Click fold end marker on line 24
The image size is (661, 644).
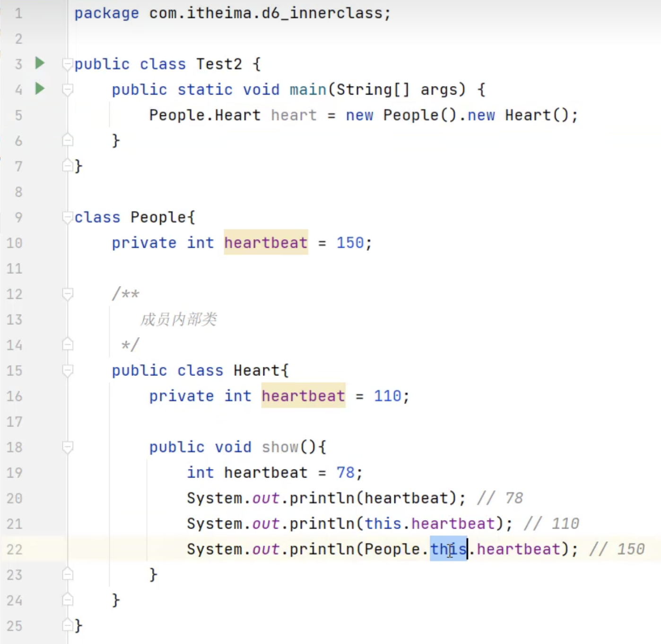click(68, 600)
